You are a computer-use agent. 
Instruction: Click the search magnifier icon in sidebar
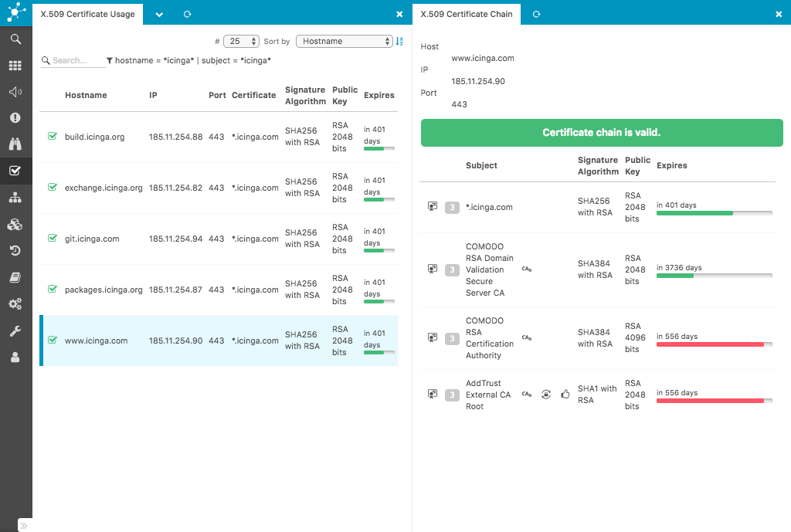15,39
